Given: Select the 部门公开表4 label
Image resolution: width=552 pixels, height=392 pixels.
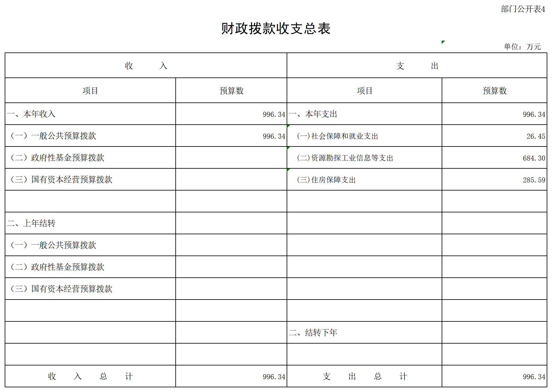Looking at the screenshot, I should coord(523,9).
